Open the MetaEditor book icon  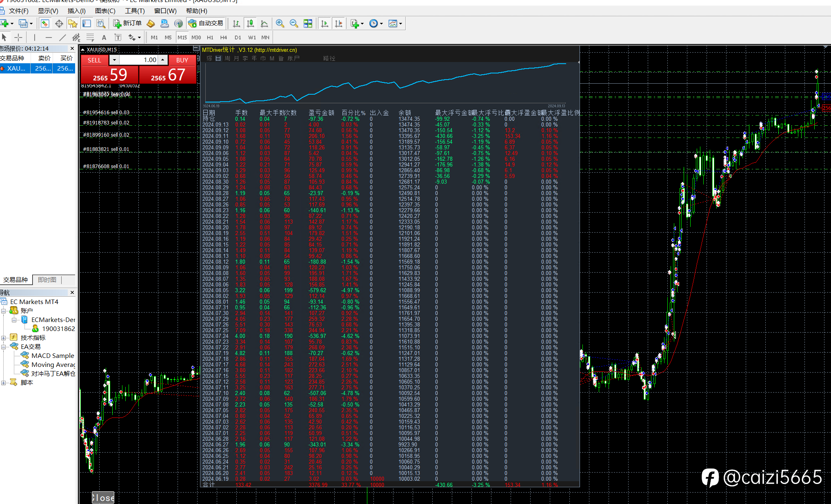pos(151,24)
